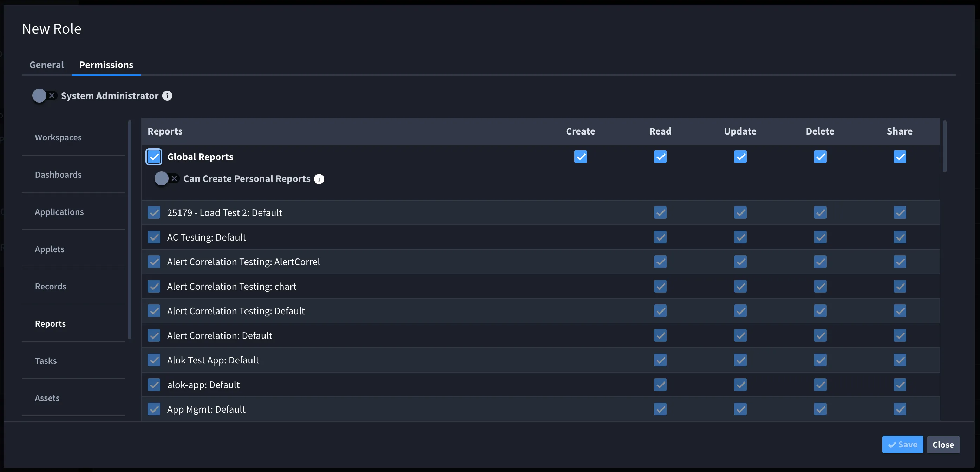The height and width of the screenshot is (472, 980).
Task: Uncheck Share for Alert Correlation: Default
Action: (x=900, y=335)
